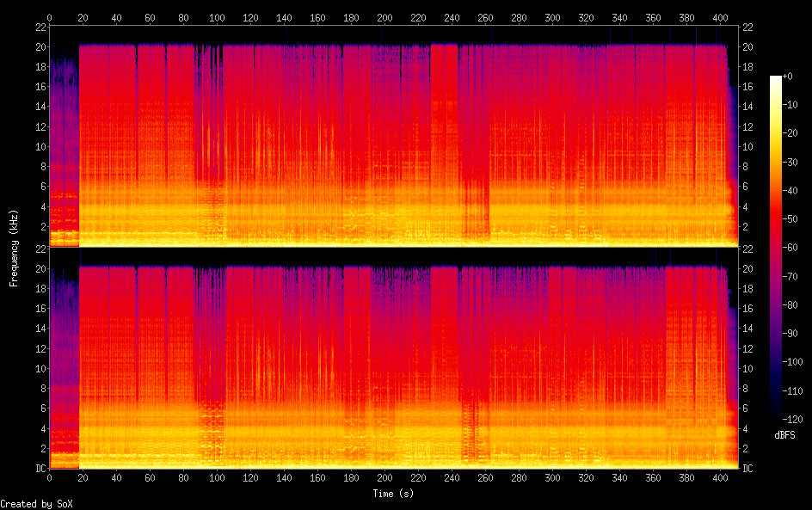The height and width of the screenshot is (510, 812).
Task: Click "16" on upper channel's right frequency axis
Action: click(748, 87)
